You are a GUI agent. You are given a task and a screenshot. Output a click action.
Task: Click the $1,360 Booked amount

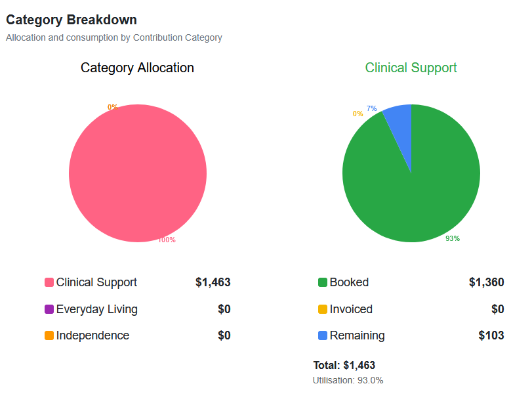click(x=486, y=282)
